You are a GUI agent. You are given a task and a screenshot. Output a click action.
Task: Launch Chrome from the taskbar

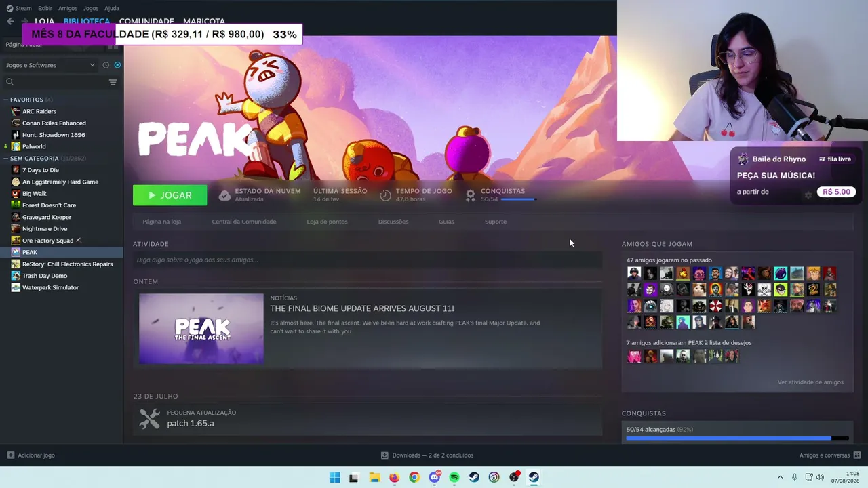(414, 477)
